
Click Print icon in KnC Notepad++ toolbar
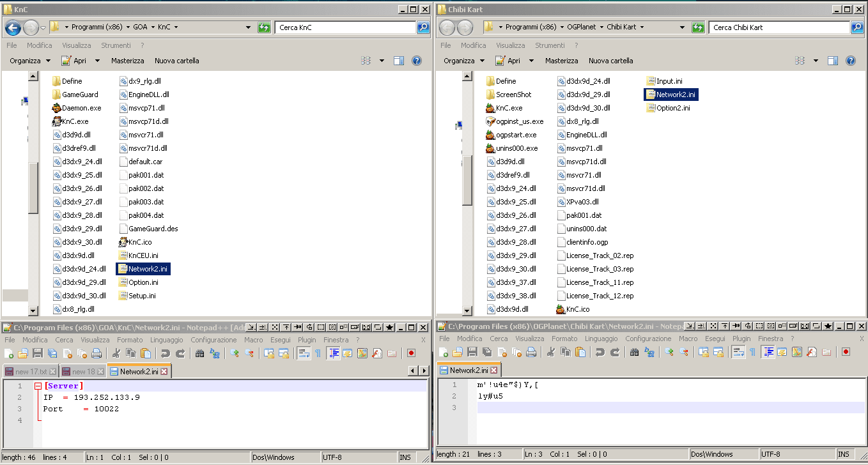point(97,353)
